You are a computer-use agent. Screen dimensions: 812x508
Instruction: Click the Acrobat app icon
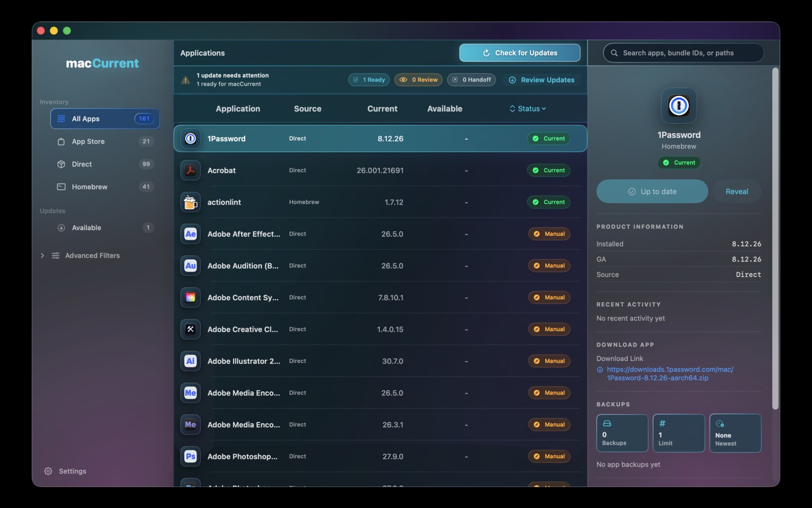(x=190, y=170)
